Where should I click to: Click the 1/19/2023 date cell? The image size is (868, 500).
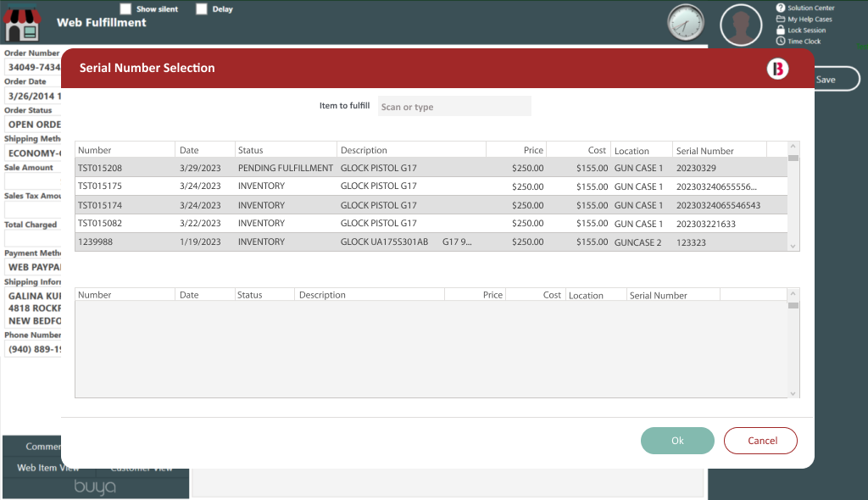tap(200, 242)
